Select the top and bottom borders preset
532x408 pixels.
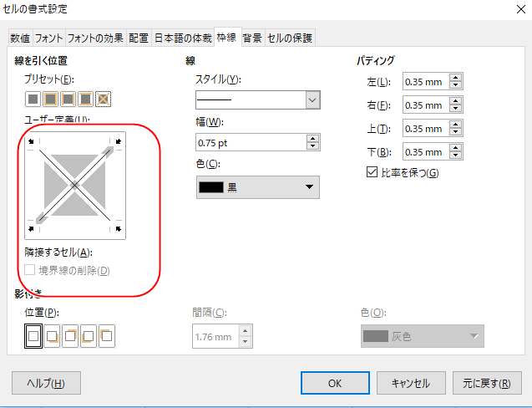coord(85,99)
